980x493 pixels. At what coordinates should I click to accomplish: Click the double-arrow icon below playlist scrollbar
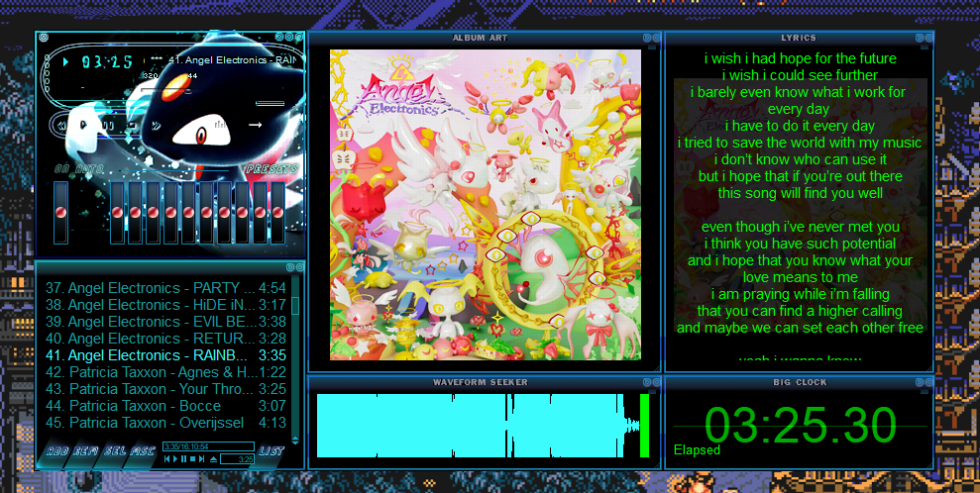(295, 440)
